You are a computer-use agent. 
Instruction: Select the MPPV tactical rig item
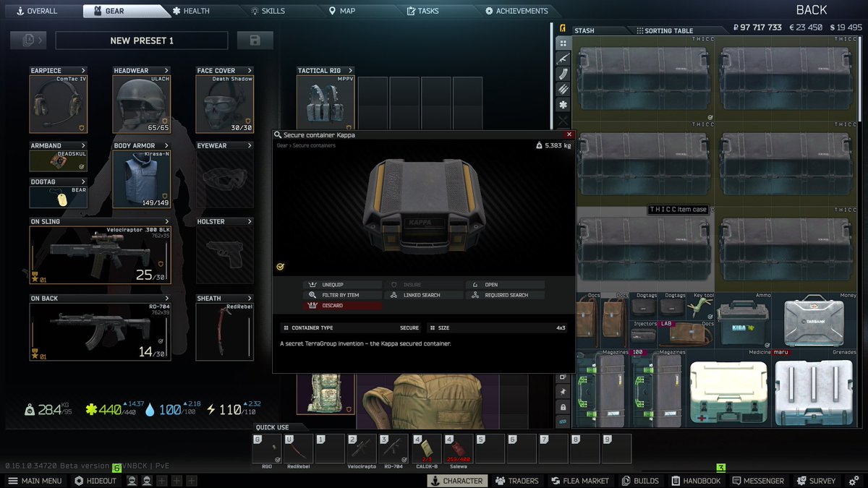coord(325,103)
